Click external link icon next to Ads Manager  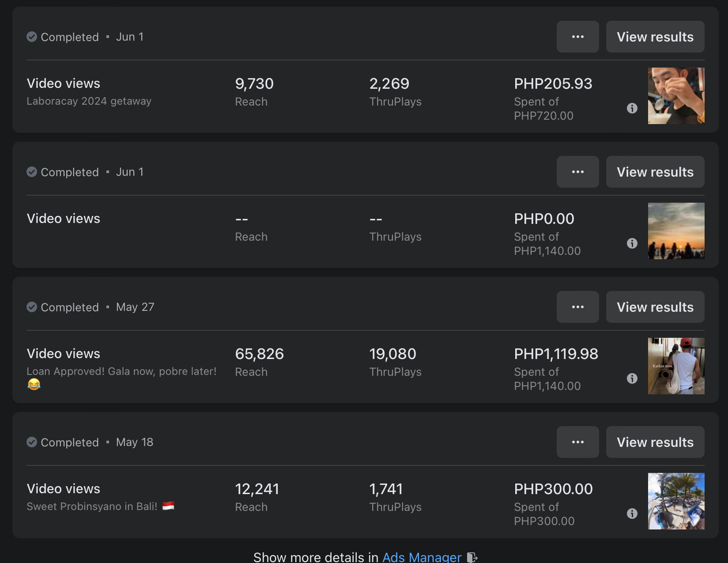pos(472,557)
